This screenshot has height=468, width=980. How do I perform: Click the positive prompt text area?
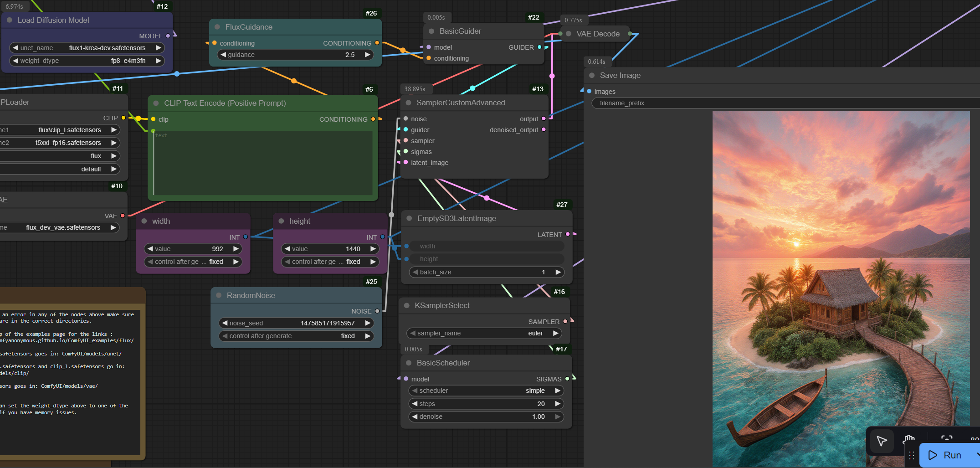pos(263,163)
